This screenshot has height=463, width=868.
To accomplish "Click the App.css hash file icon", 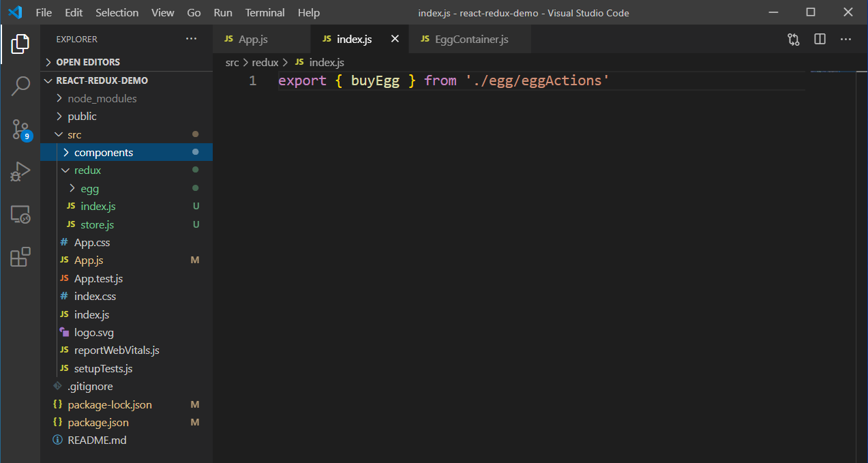I will (x=64, y=242).
